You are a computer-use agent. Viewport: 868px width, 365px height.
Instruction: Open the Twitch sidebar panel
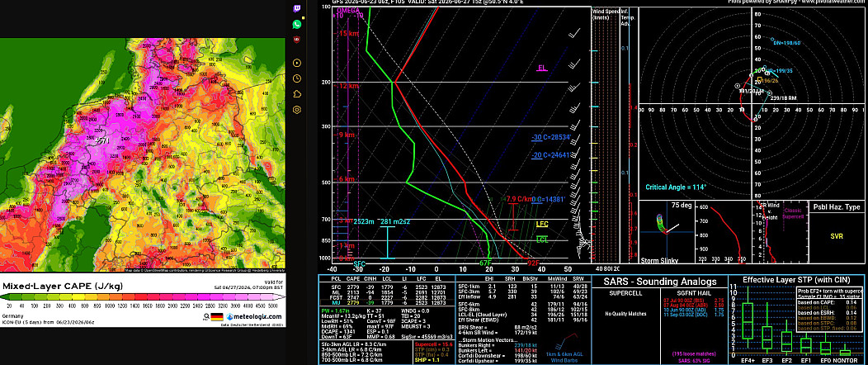click(x=297, y=9)
